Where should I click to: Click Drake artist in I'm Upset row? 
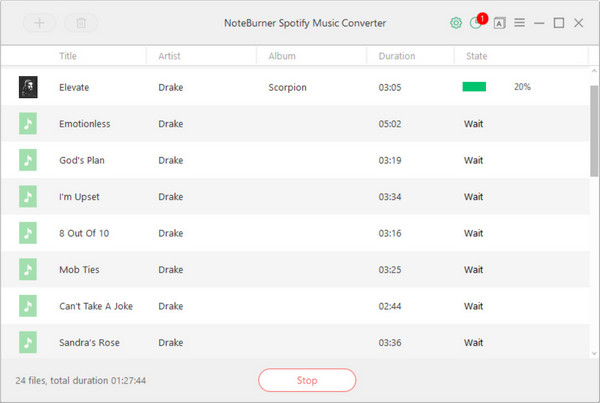[x=171, y=197]
